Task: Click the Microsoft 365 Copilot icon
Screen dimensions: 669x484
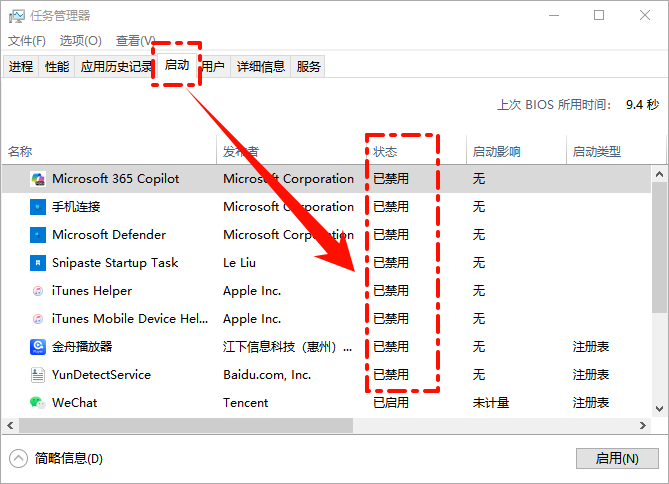Action: tap(37, 179)
